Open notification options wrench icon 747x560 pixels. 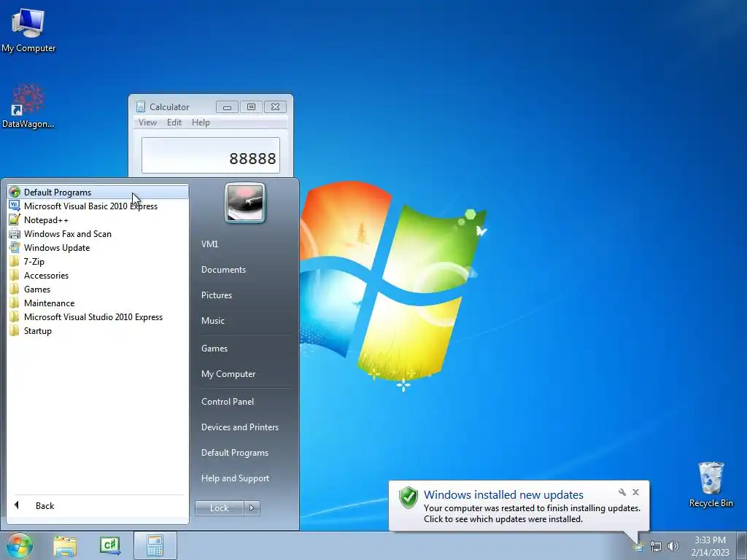622,492
